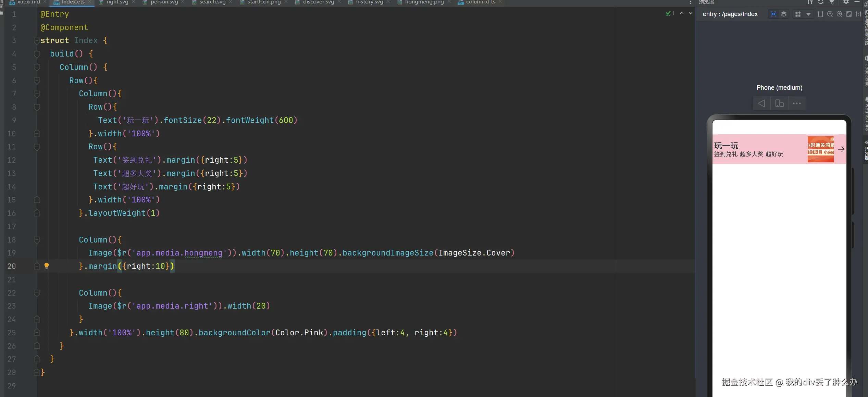Expand the device profile dropdown arrow
This screenshot has width=868, height=397.
point(808,14)
